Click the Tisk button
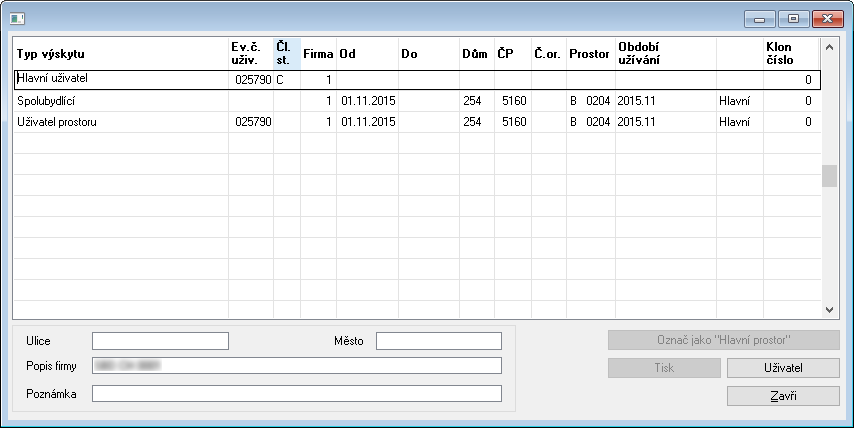This screenshot has width=854, height=428. point(664,368)
